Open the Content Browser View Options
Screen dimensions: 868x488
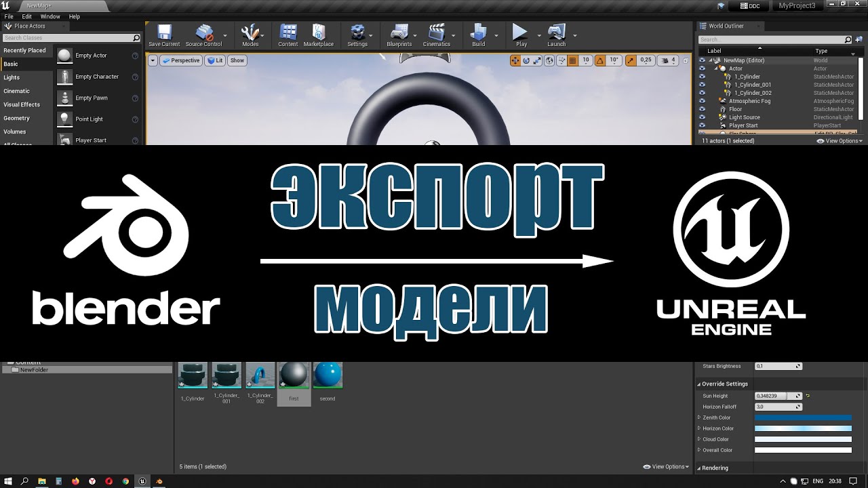666,466
